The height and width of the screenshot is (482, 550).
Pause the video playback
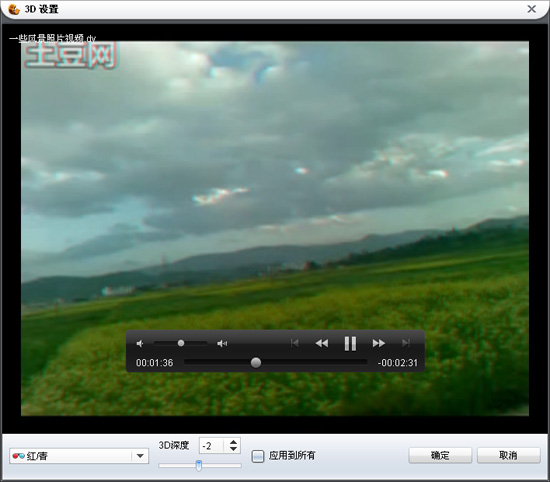pyautogui.click(x=350, y=343)
